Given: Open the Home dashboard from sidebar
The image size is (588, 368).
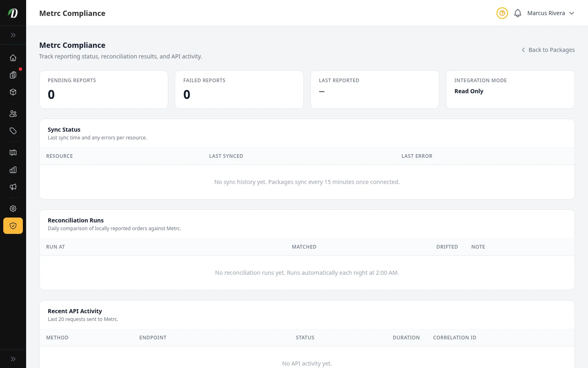Looking at the screenshot, I should (x=13, y=58).
